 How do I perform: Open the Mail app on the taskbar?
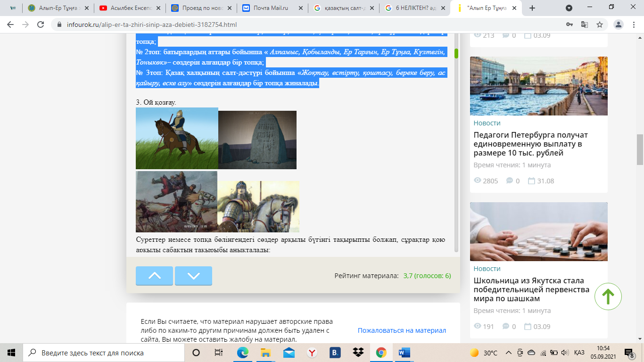point(289,353)
